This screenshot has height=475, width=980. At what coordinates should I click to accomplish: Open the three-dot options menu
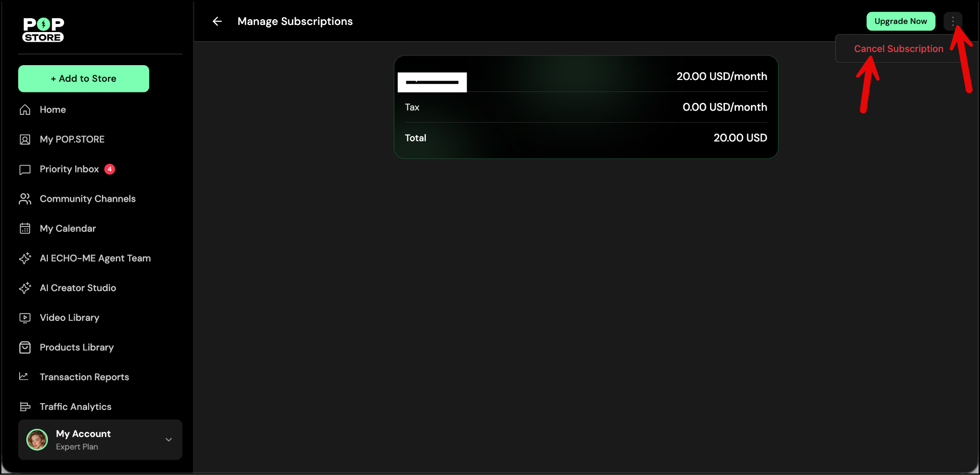point(952,22)
